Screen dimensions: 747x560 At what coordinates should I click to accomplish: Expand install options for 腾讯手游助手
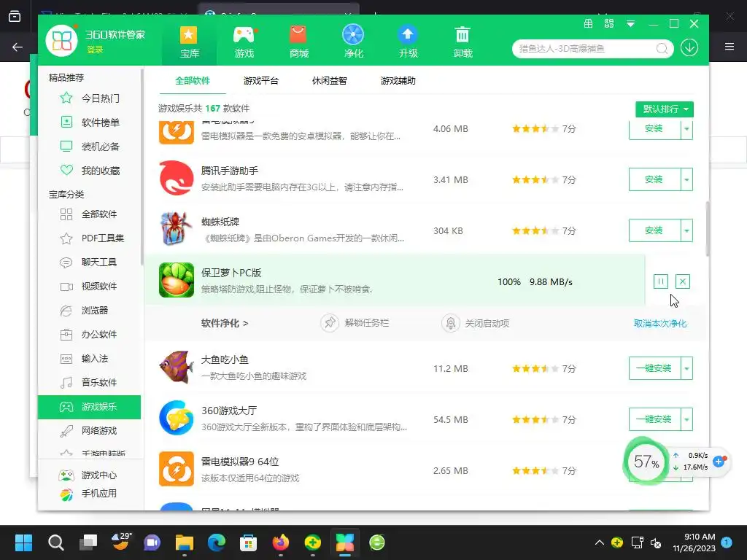point(686,179)
